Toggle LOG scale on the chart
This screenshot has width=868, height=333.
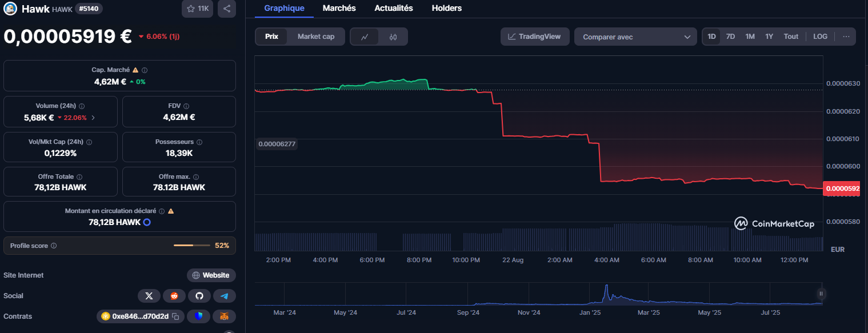tap(820, 37)
